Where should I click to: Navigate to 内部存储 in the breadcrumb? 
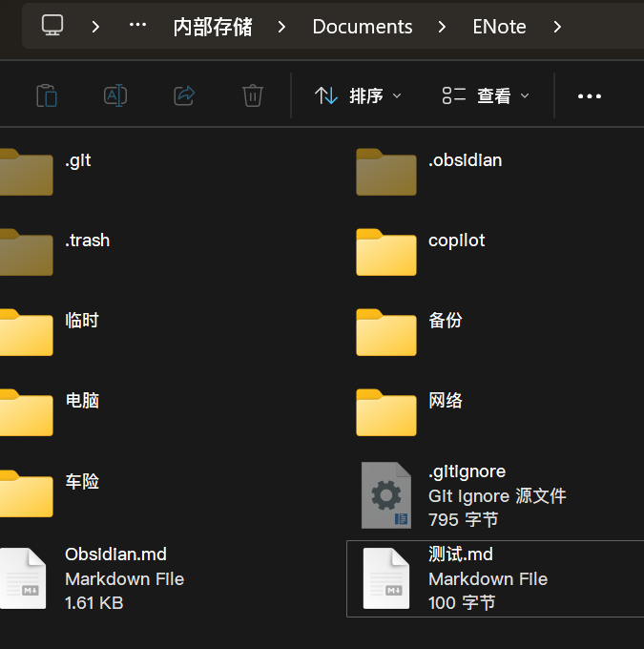click(x=213, y=27)
